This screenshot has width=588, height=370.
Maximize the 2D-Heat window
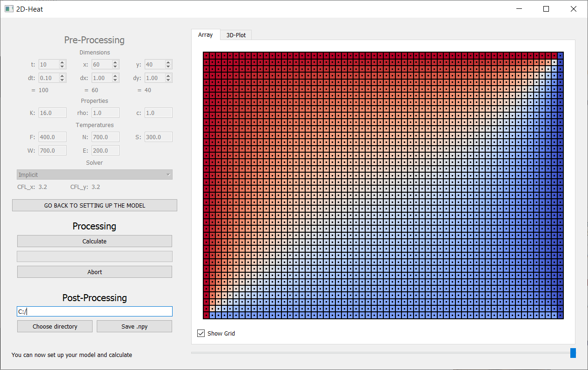point(546,9)
